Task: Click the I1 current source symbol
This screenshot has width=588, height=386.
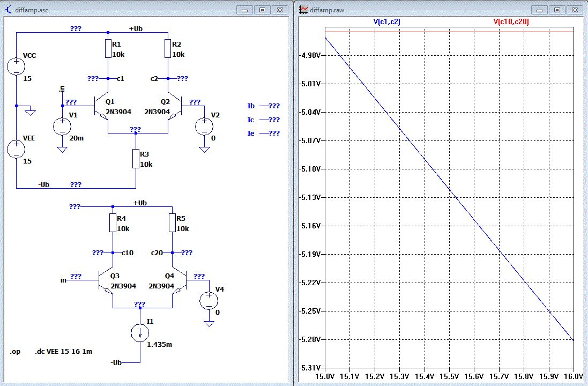Action: pos(139,333)
